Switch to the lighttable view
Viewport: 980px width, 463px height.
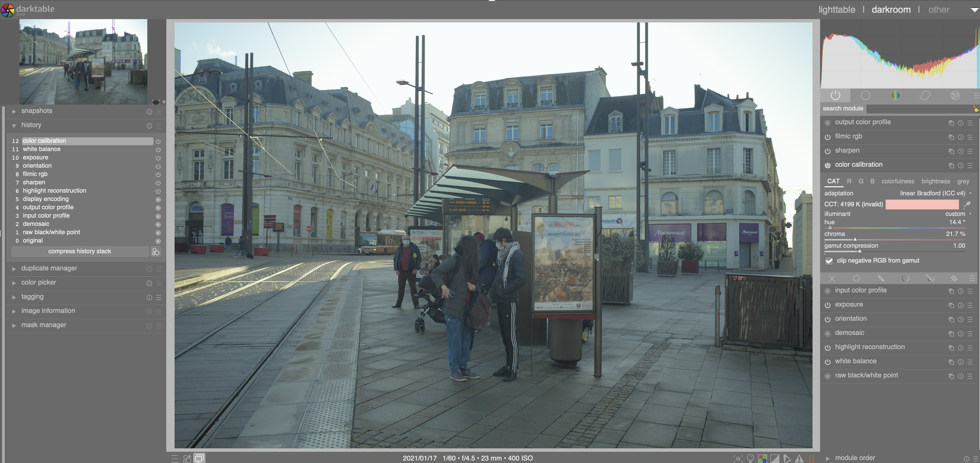point(836,10)
